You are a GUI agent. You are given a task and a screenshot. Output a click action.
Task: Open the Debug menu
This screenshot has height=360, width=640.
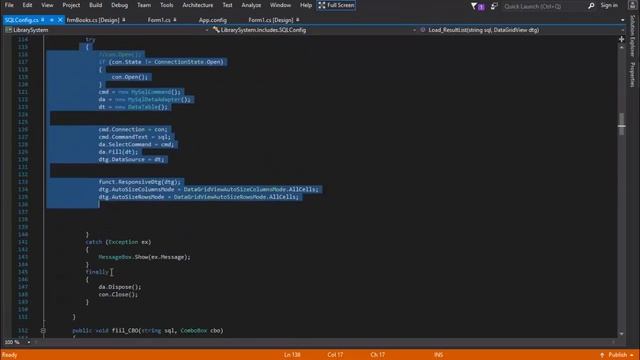[x=120, y=5]
